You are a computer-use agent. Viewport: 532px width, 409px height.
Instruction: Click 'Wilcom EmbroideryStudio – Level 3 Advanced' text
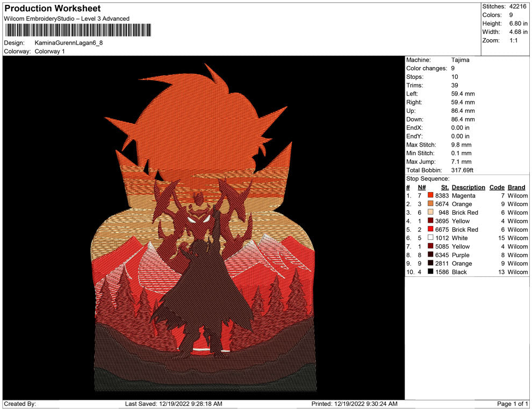click(x=67, y=19)
